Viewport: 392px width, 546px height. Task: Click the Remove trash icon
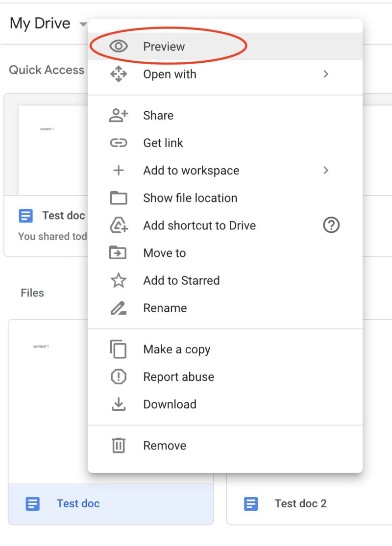pos(118,445)
